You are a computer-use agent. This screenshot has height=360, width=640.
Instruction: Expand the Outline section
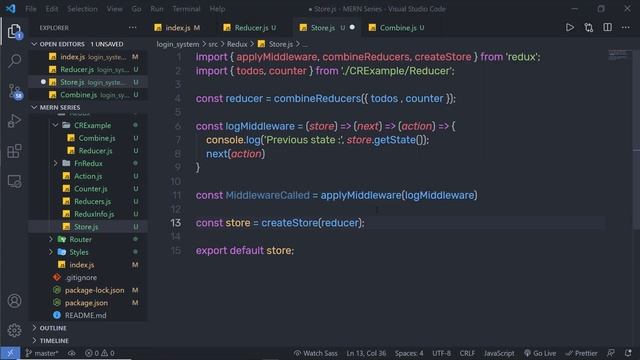88,328
